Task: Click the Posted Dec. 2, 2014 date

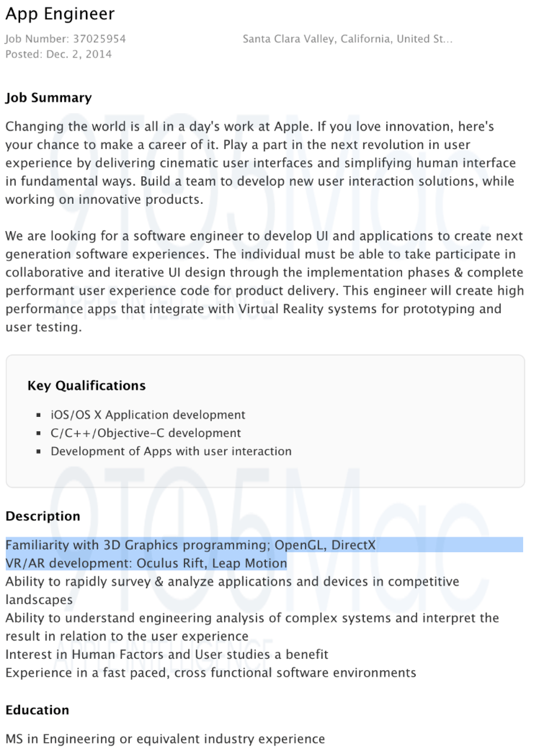Action: click(x=59, y=54)
